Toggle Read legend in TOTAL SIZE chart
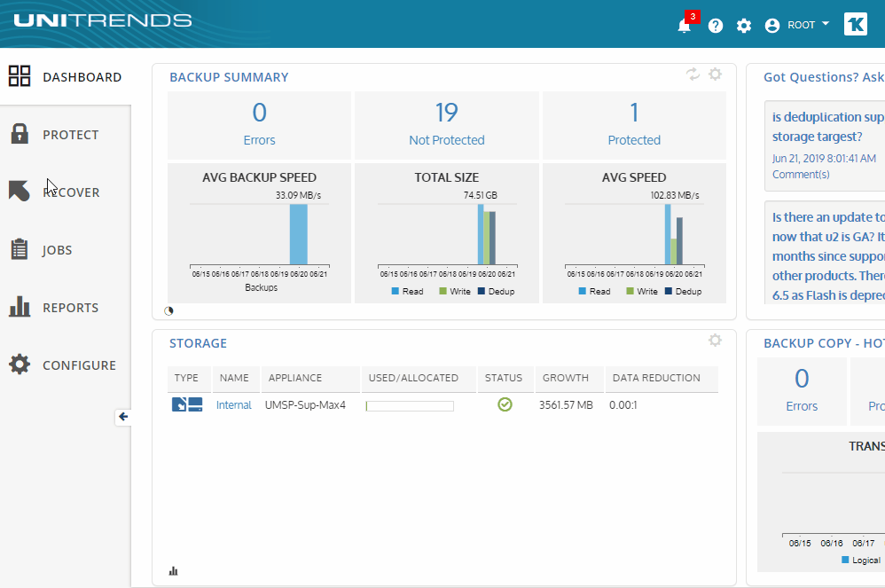Image resolution: width=885 pixels, height=588 pixels. 407,291
